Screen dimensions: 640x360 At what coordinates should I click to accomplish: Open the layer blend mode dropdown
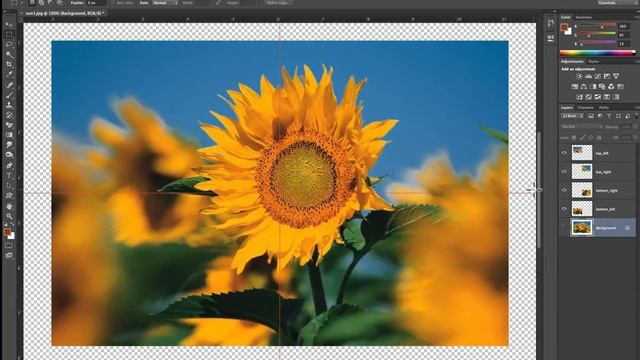[x=582, y=127]
